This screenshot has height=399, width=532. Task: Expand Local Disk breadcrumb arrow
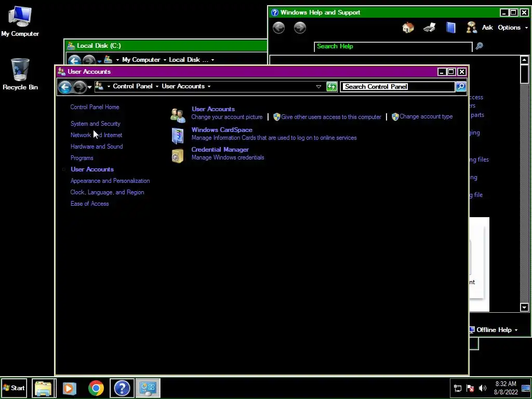coord(212,60)
